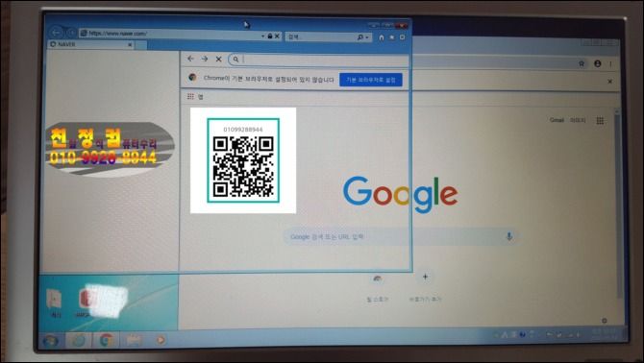Open the Chrome profile avatar icon
The width and height of the screenshot is (644, 363).
(x=597, y=63)
